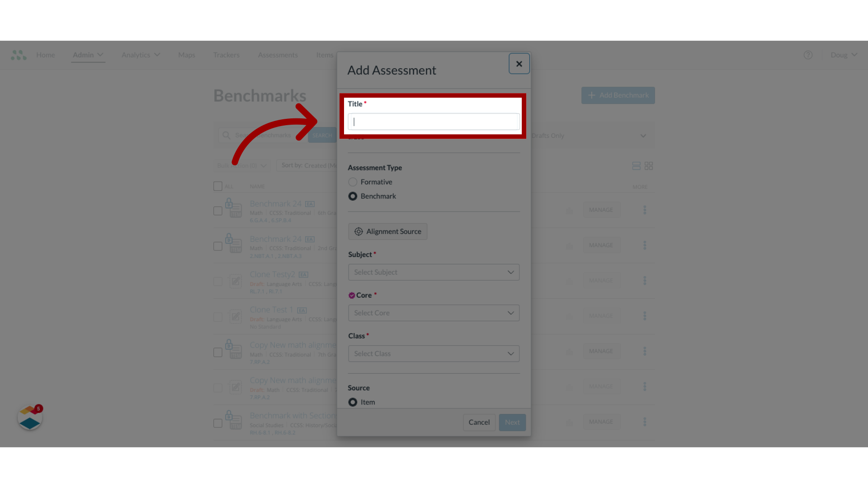Click the three-dot menu icon on Benchmark 24
868x488 pixels.
click(644, 210)
